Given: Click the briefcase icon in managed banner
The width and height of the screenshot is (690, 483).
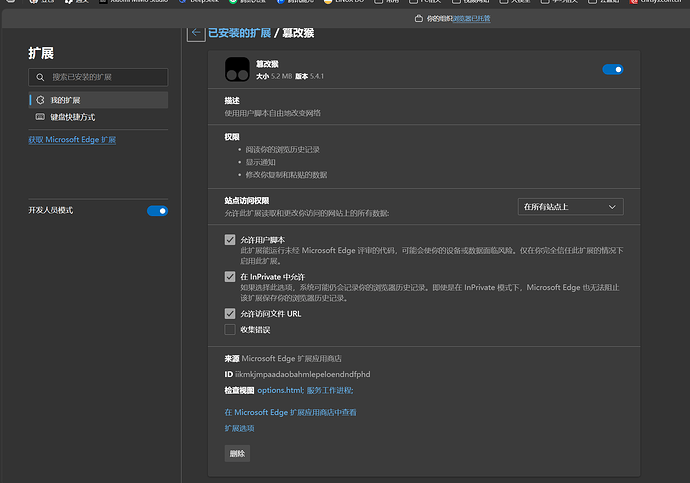Looking at the screenshot, I should (x=419, y=18).
